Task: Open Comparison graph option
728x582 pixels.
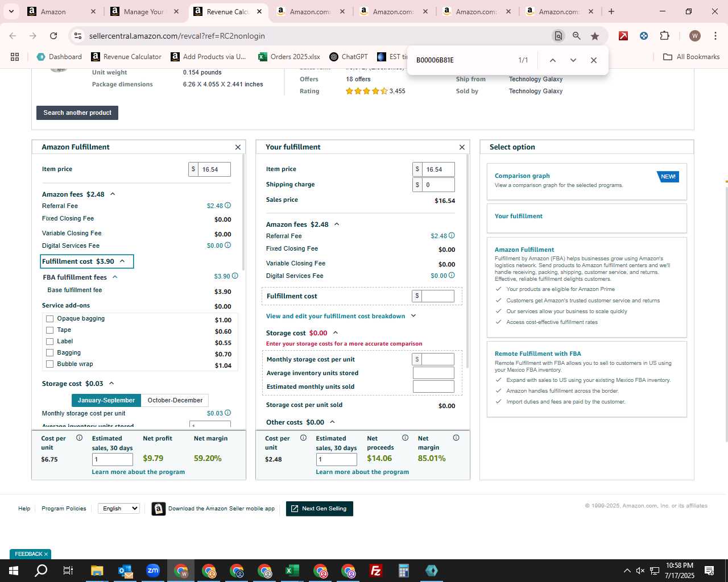Action: (x=522, y=176)
